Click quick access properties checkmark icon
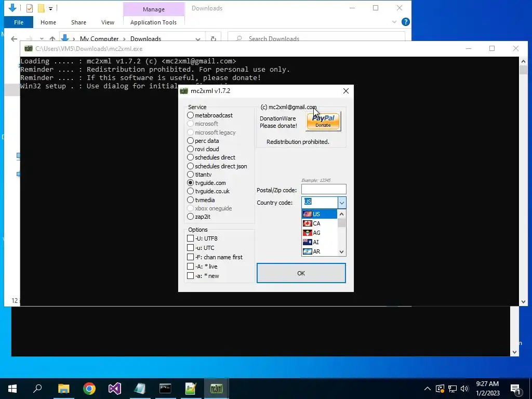The width and height of the screenshot is (532, 399). (30, 8)
